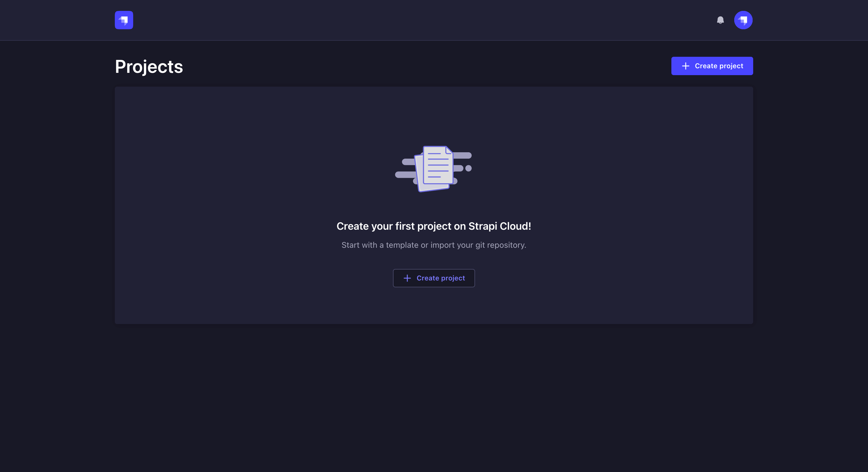
Task: Open user settings through the profile picture
Action: click(x=743, y=20)
